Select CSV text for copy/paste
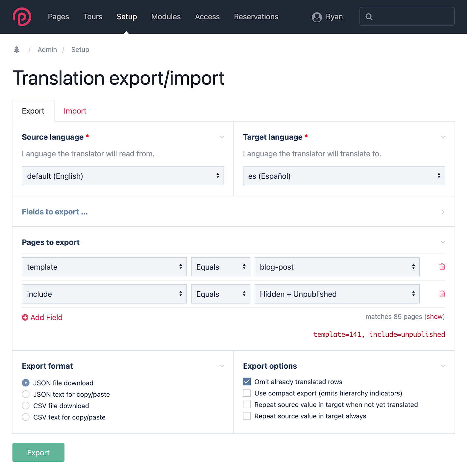 point(26,417)
